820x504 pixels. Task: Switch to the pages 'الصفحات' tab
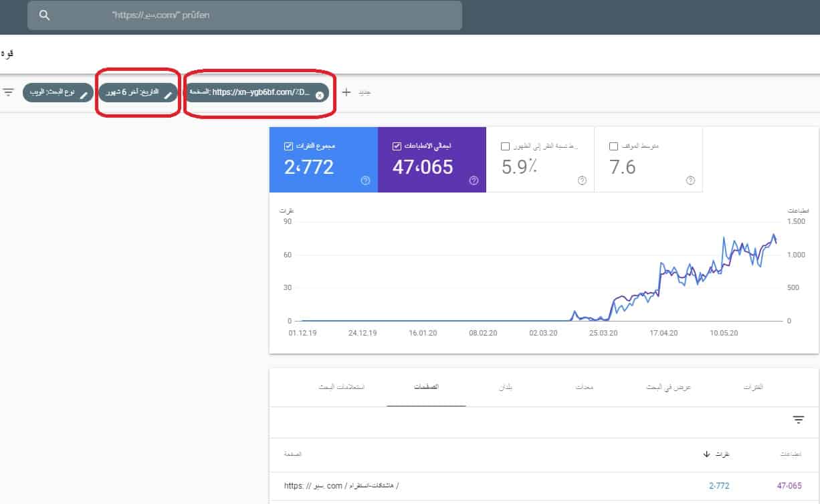click(x=426, y=388)
